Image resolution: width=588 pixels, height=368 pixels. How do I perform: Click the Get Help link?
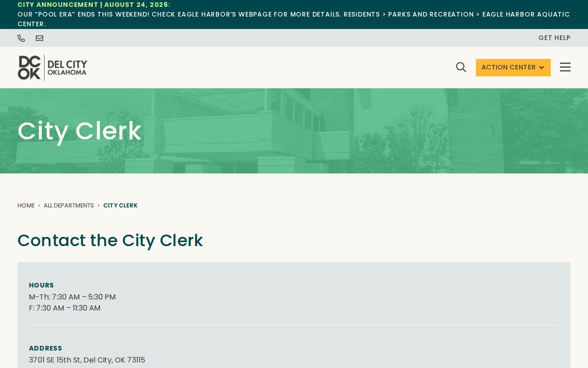554,38
